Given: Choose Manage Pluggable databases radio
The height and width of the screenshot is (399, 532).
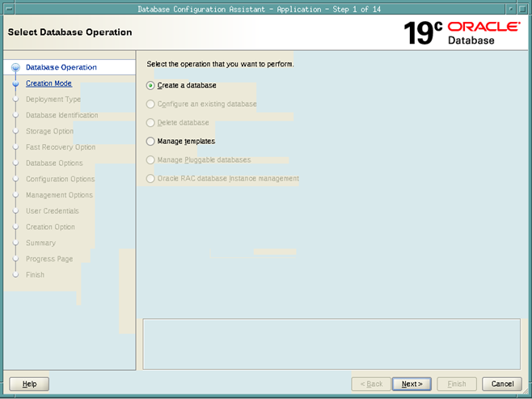Looking at the screenshot, I should [x=150, y=160].
